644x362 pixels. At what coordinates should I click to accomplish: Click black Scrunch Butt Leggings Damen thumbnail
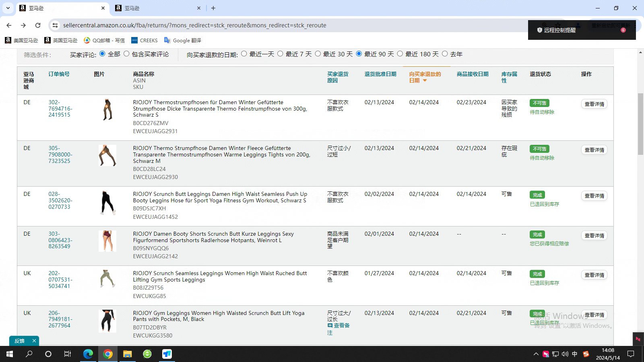(x=107, y=203)
